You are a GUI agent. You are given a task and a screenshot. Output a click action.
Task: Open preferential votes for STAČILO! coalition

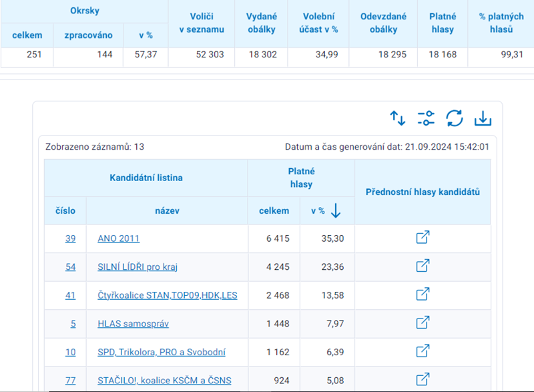pyautogui.click(x=423, y=380)
